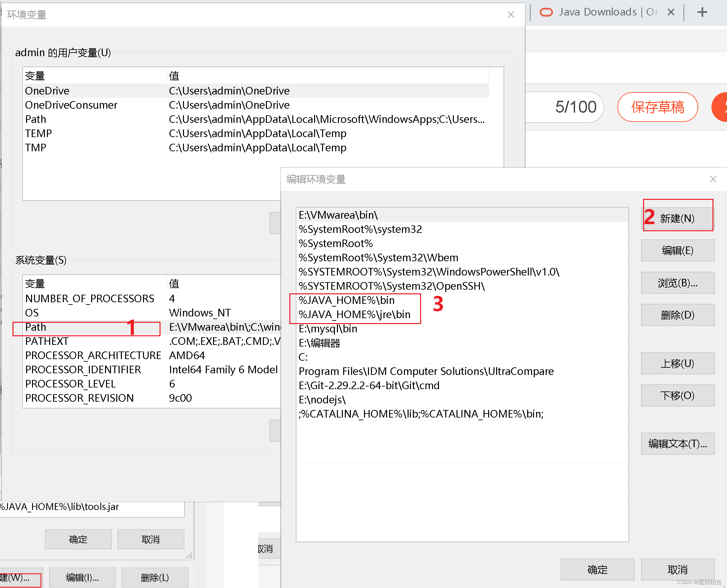Click 编辑(I)... button at the bottom

(82, 577)
